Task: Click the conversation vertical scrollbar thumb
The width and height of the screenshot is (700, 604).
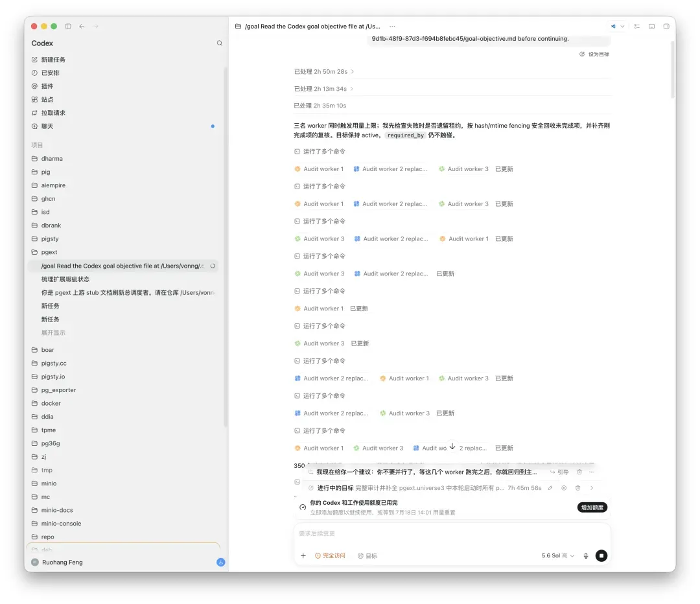Action: tap(673, 69)
